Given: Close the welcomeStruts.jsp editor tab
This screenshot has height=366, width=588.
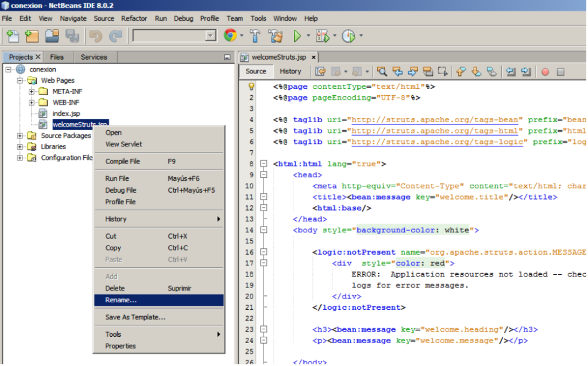Looking at the screenshot, I should (314, 57).
